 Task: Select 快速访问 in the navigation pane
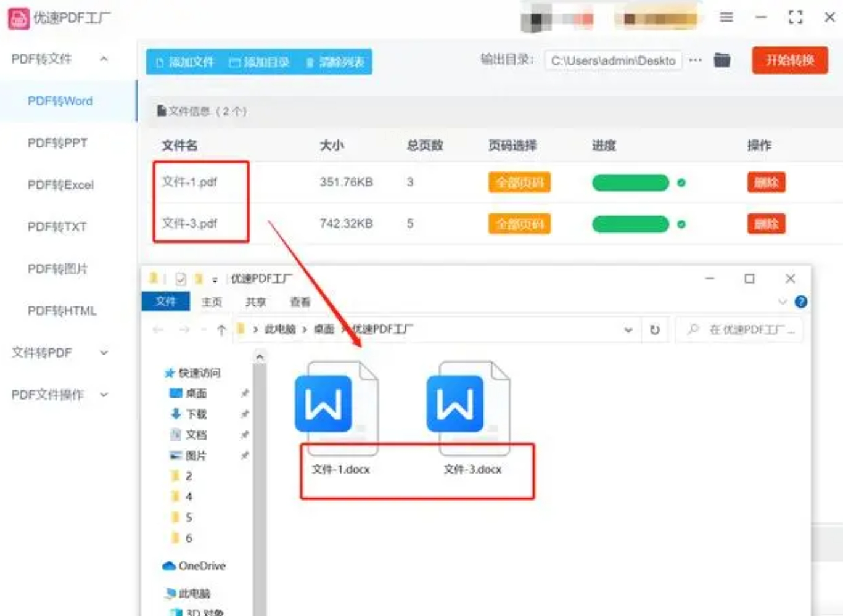click(x=199, y=372)
